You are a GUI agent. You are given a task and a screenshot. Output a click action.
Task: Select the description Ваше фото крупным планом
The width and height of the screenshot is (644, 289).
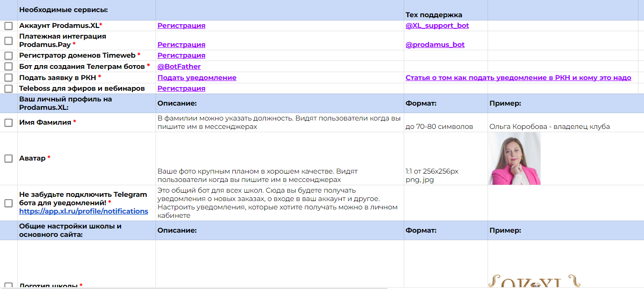280,158
